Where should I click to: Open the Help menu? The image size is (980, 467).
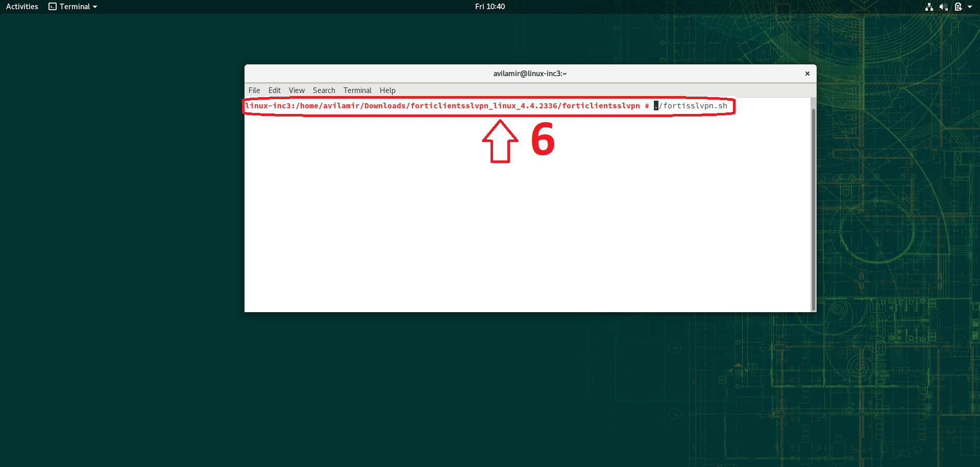387,90
